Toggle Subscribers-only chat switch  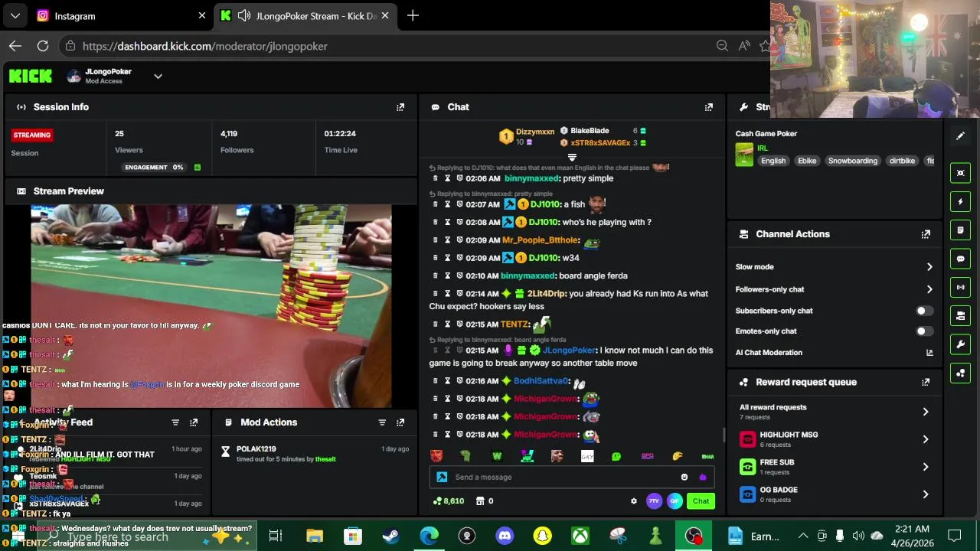pos(925,311)
